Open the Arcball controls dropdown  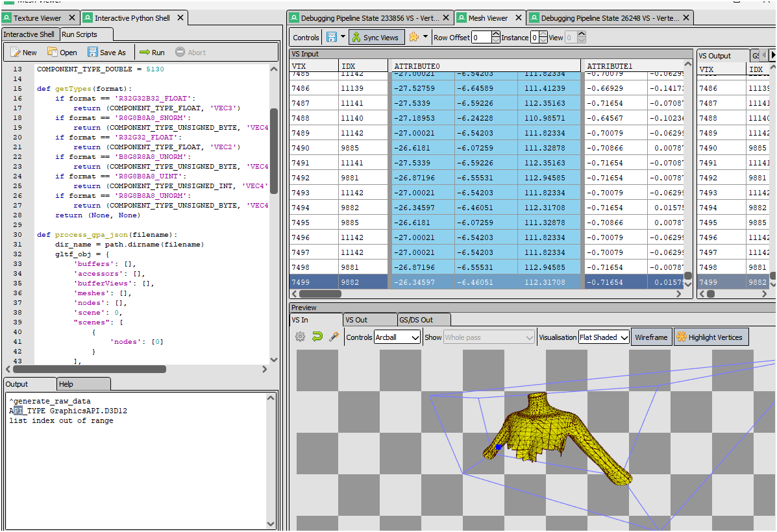coord(397,337)
